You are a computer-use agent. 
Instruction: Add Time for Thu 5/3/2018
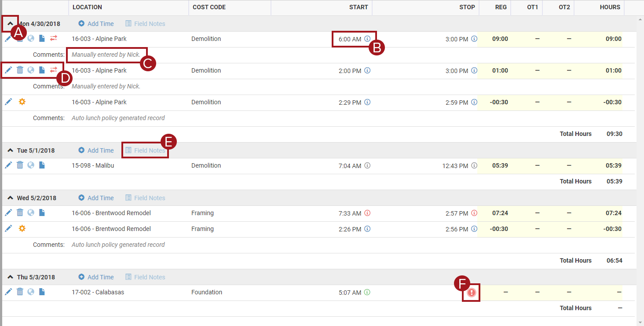[96, 277]
